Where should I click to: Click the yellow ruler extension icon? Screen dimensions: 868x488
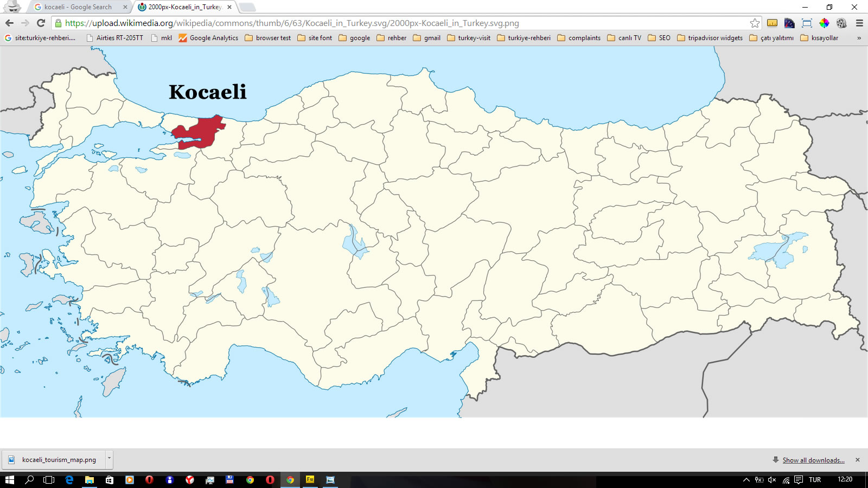click(772, 23)
